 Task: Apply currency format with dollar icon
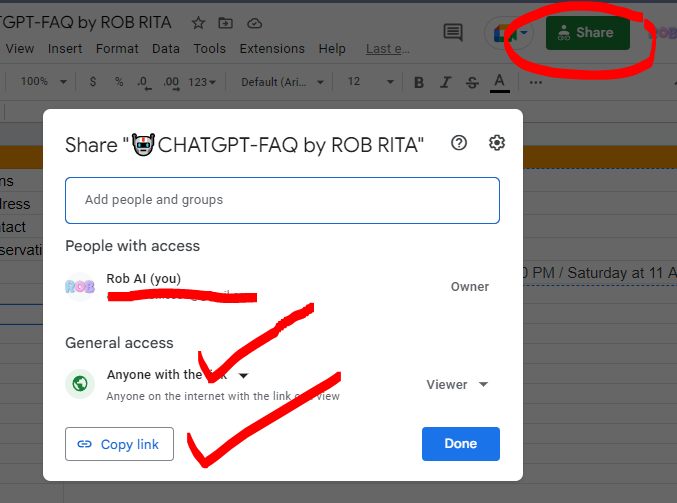[x=93, y=82]
